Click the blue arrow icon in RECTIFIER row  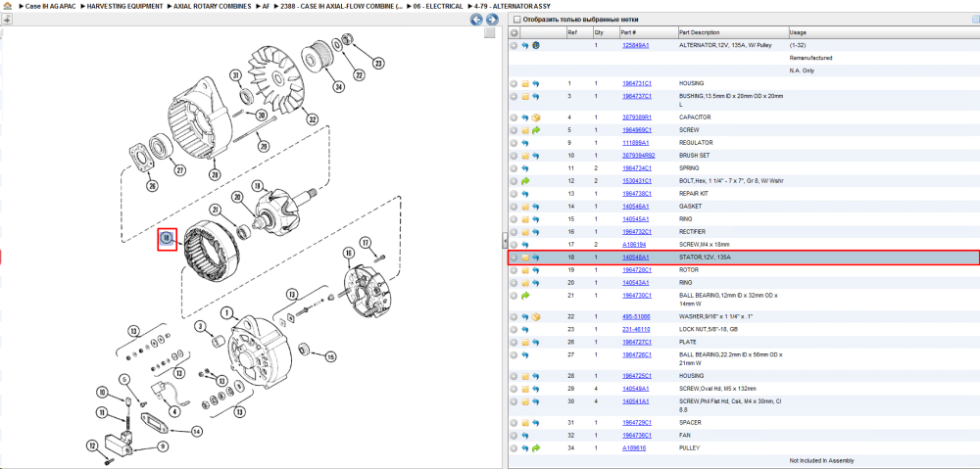tap(536, 232)
